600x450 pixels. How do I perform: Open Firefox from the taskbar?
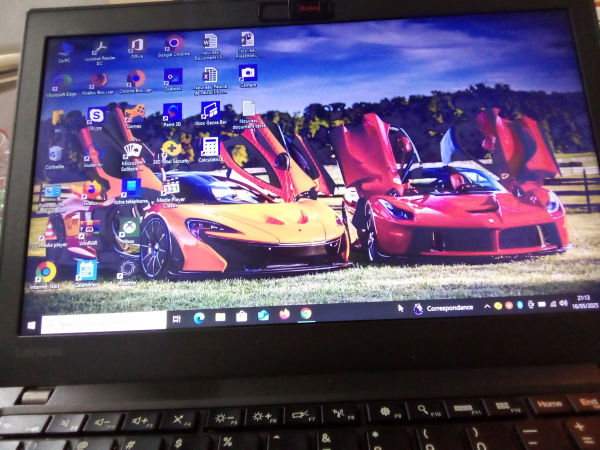click(x=285, y=314)
